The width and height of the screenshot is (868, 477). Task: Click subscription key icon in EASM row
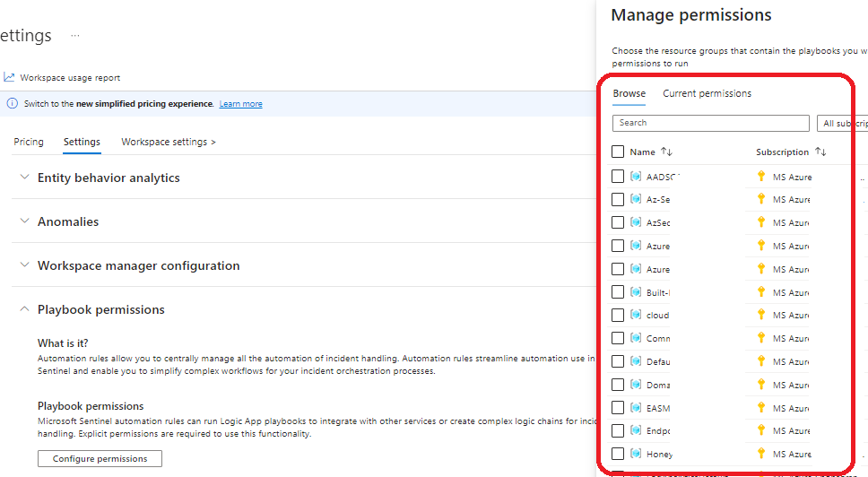click(761, 408)
